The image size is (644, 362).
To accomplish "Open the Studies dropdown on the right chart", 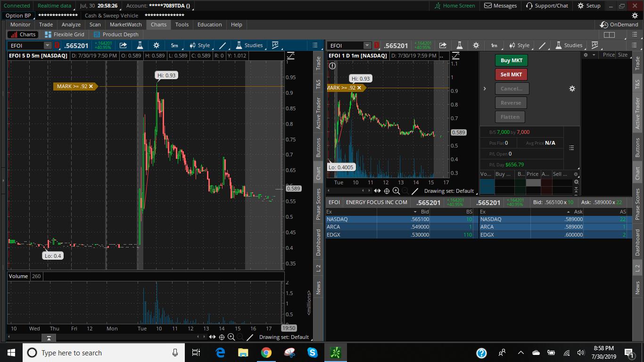I will click(x=569, y=45).
